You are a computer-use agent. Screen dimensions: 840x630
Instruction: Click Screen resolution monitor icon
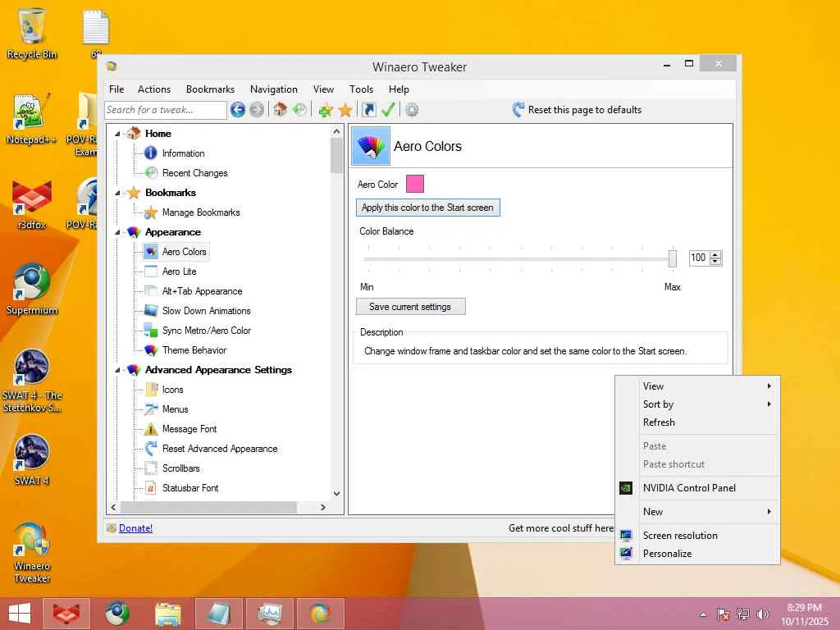626,535
